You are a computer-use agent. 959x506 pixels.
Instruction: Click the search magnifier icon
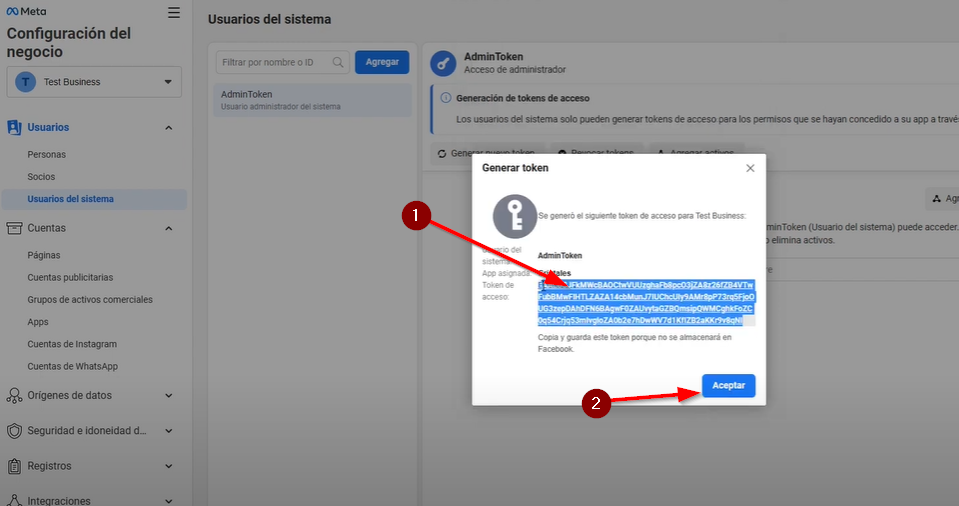(x=338, y=62)
